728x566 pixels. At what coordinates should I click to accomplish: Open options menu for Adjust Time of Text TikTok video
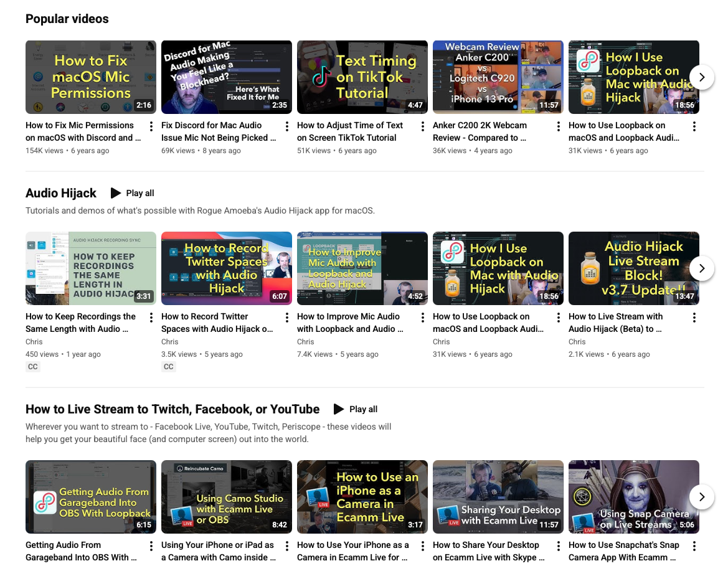pyautogui.click(x=422, y=126)
